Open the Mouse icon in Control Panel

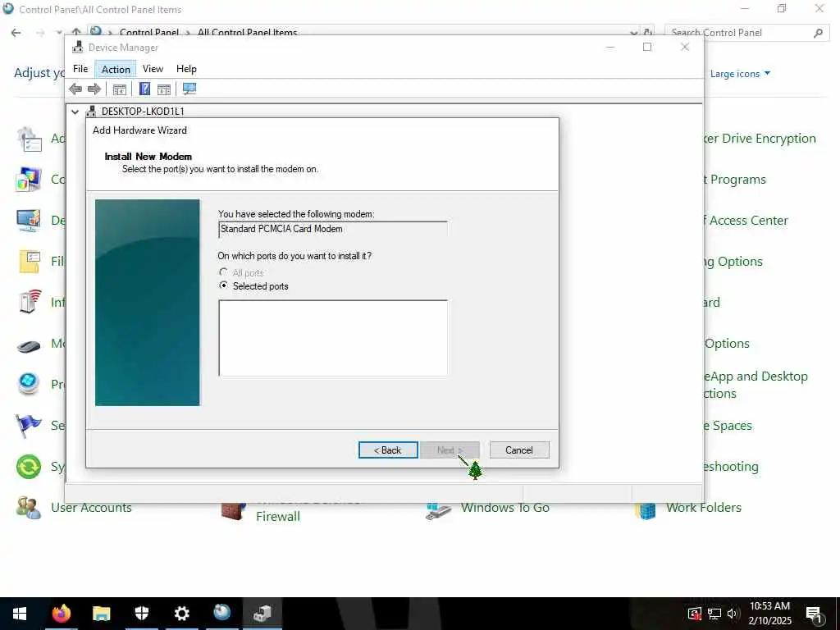[29, 345]
